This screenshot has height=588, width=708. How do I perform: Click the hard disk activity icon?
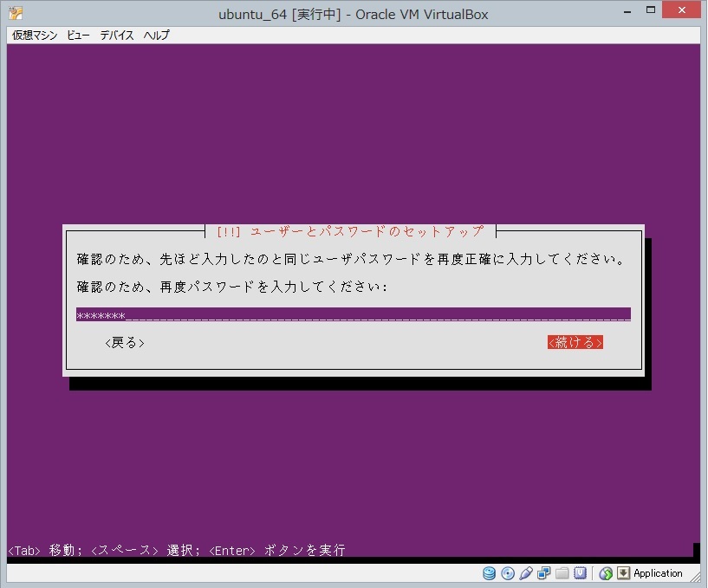pos(489,573)
